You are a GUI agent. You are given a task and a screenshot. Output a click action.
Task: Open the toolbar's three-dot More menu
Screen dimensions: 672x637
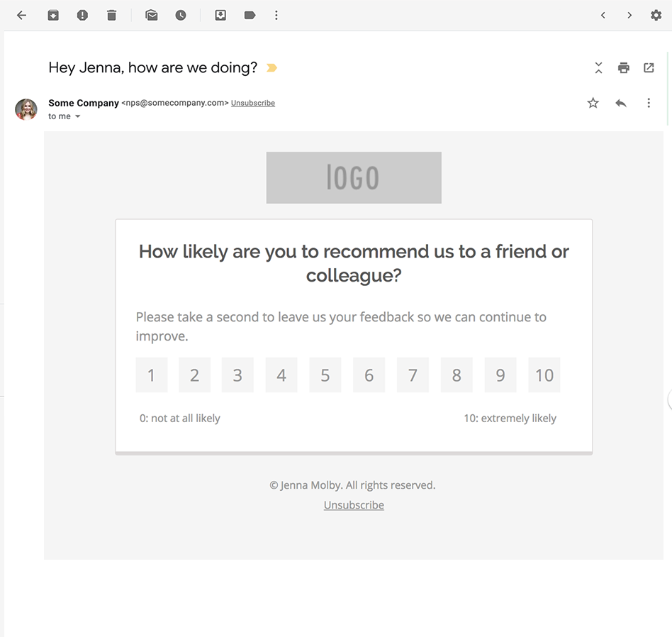(x=276, y=15)
